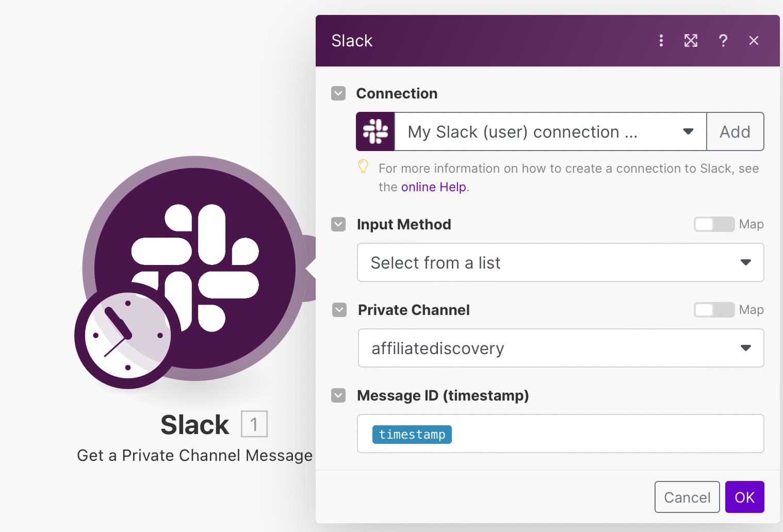
Task: Open the My Slack connection dropdown
Action: (x=550, y=131)
